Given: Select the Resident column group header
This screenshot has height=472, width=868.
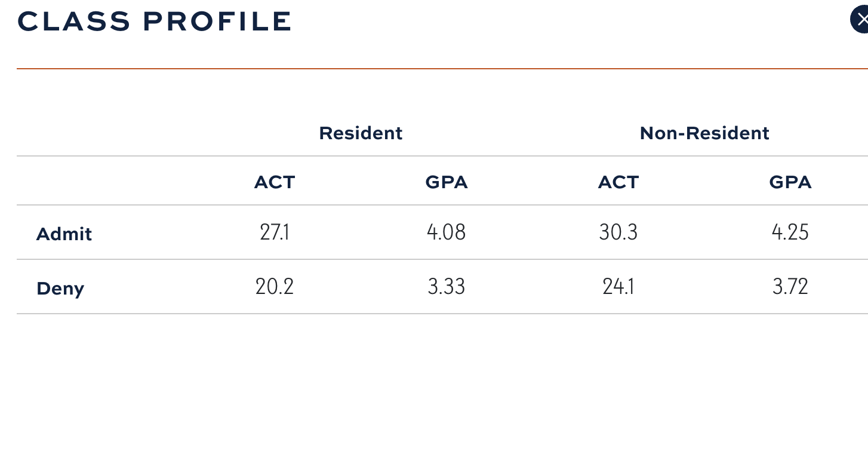Looking at the screenshot, I should 361,133.
